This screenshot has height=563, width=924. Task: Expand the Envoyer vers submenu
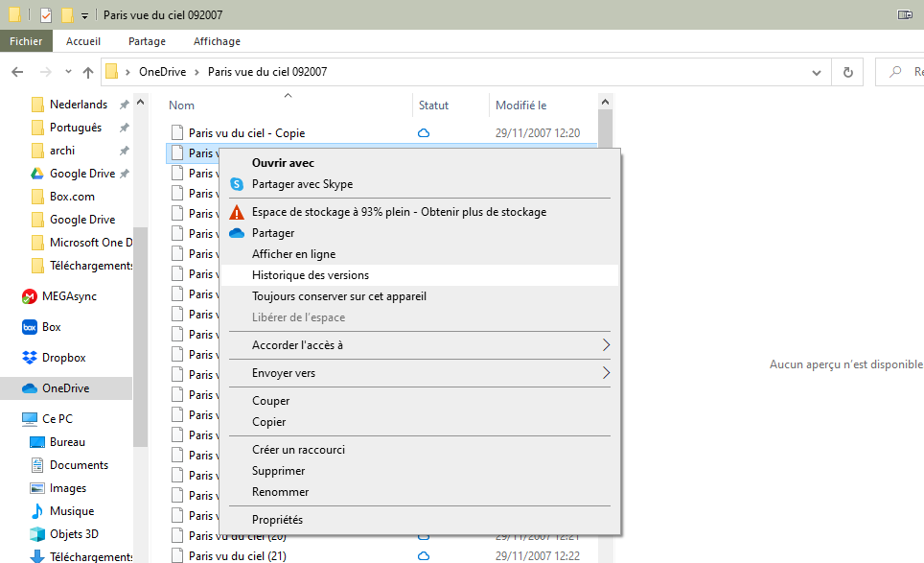tap(606, 372)
